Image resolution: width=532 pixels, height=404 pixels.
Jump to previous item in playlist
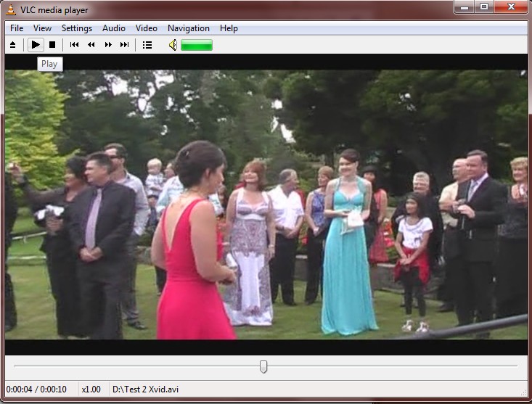tap(74, 45)
